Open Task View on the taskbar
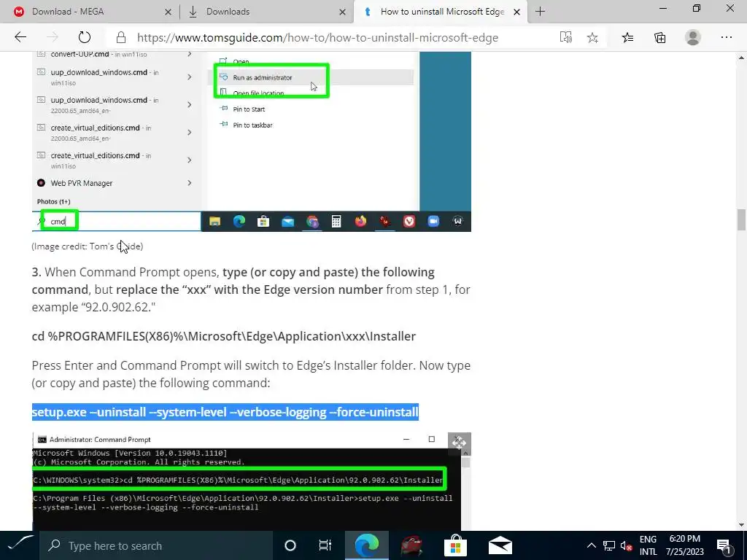The width and height of the screenshot is (747, 560). click(325, 545)
